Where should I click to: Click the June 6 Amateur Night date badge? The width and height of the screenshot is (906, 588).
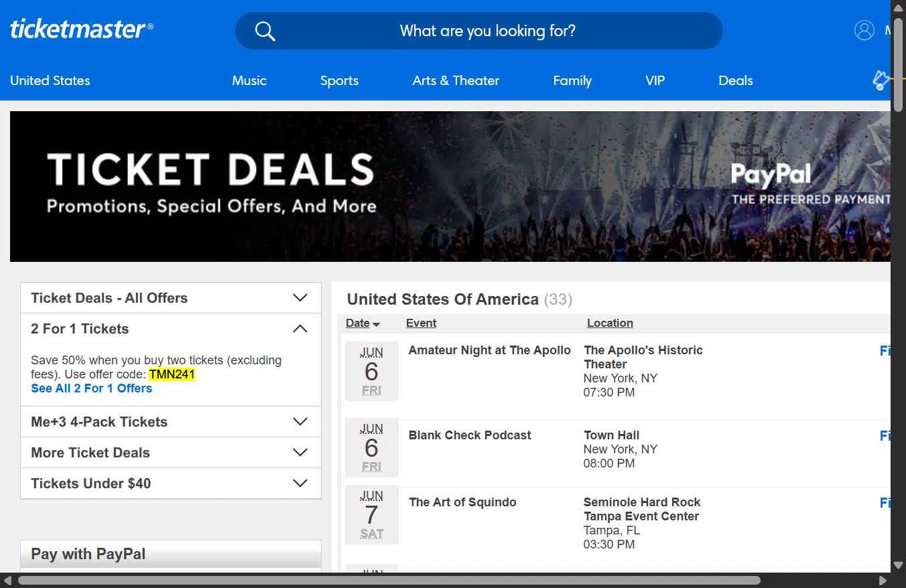(x=371, y=371)
